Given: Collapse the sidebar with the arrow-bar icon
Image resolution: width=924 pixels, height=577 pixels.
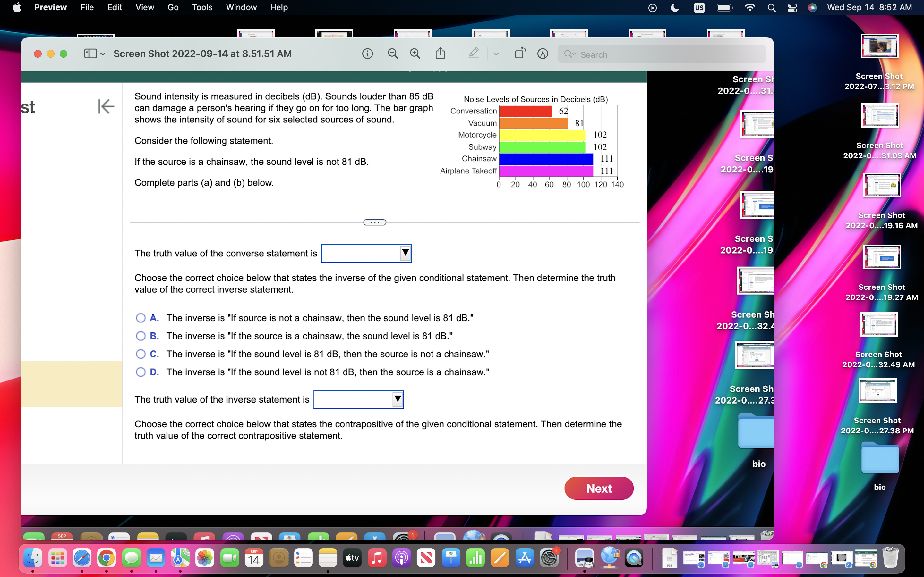Looking at the screenshot, I should pos(106,106).
